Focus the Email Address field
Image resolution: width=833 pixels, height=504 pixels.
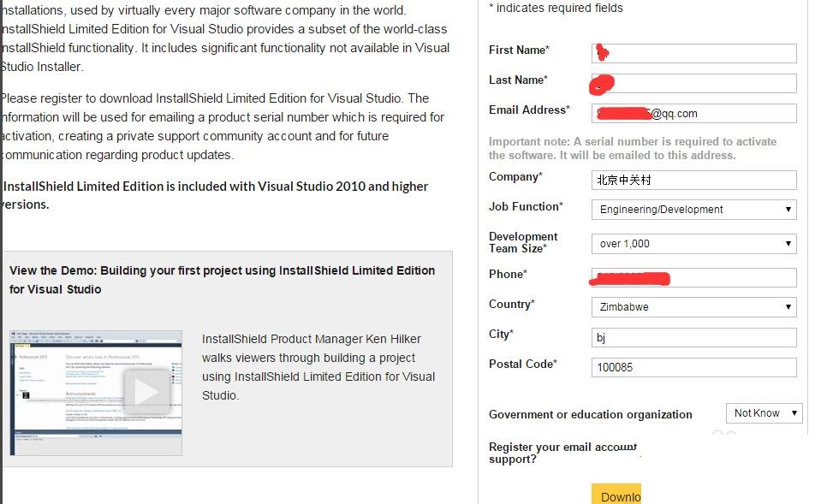point(693,113)
